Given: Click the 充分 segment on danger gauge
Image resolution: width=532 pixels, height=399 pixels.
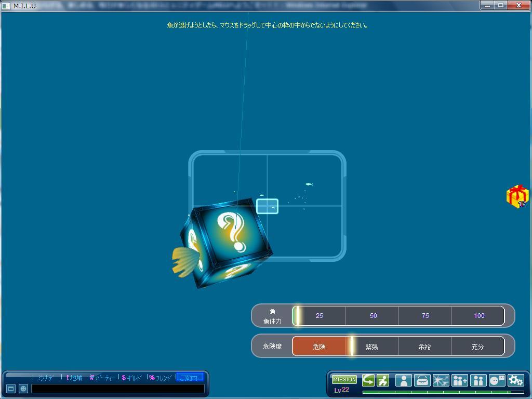Looking at the screenshot, I should click(477, 347).
